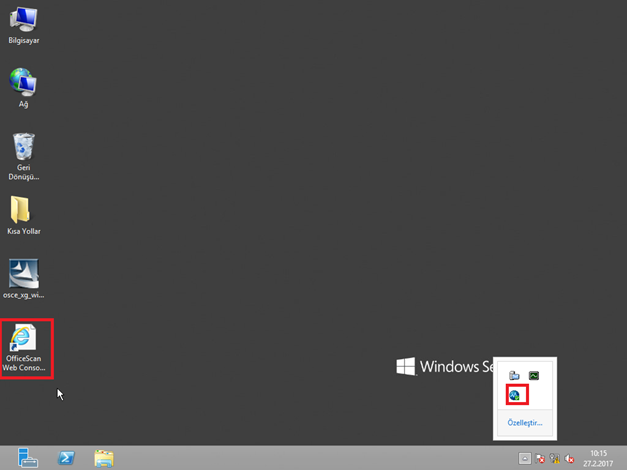
Task: Click the muted volume speaker icon
Action: 569,458
